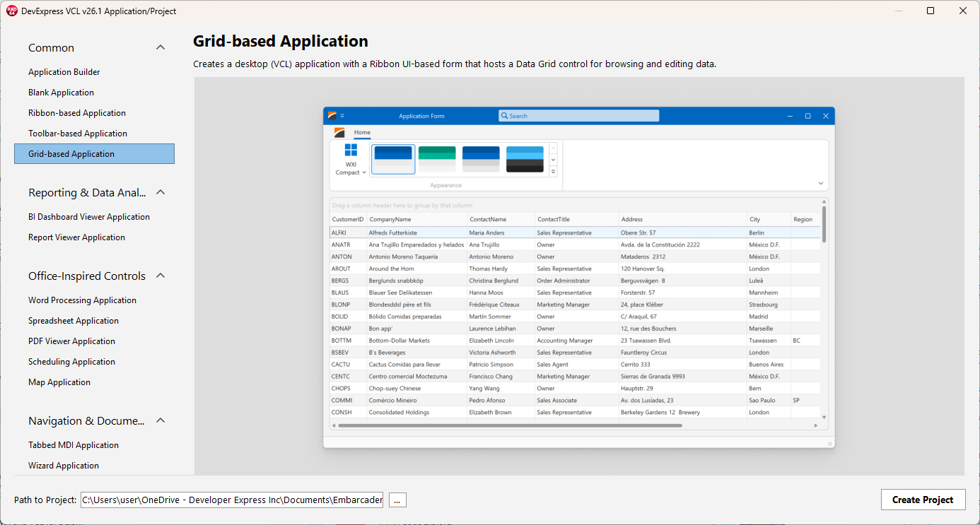
Task: Click the ALFKI row in grid preview
Action: [x=575, y=232]
